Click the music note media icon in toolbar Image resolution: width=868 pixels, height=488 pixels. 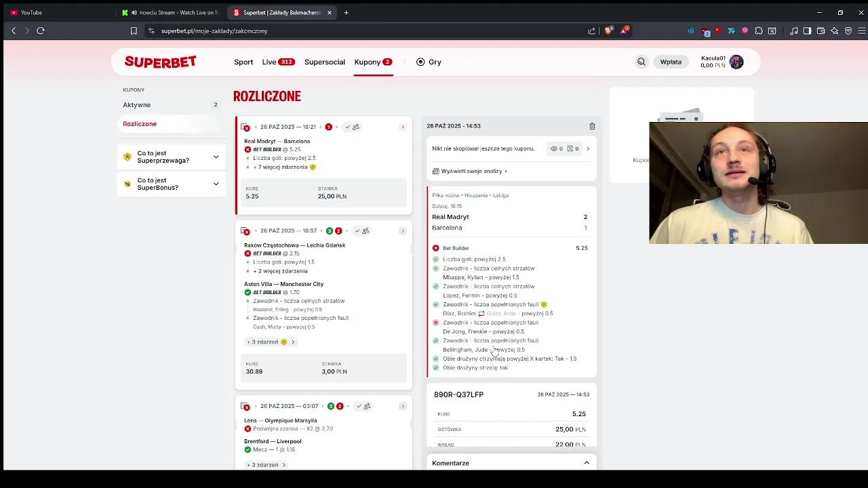point(793,30)
